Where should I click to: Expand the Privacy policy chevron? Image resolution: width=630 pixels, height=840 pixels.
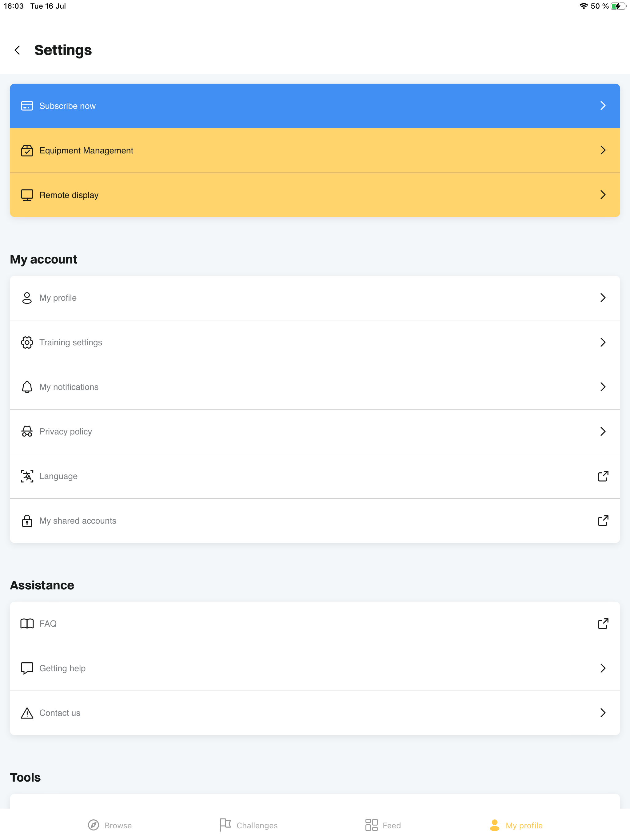point(603,431)
